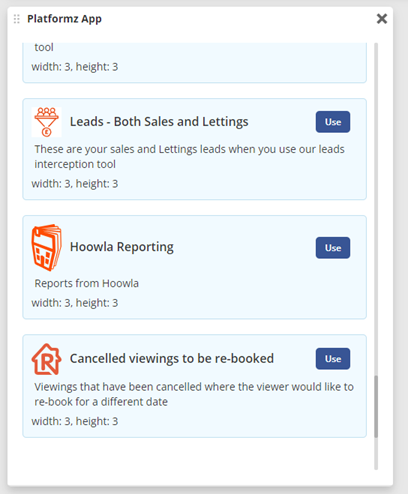The image size is (408, 494).
Task: Click the Hoowla Reporting booklet icon
Action: [47, 247]
